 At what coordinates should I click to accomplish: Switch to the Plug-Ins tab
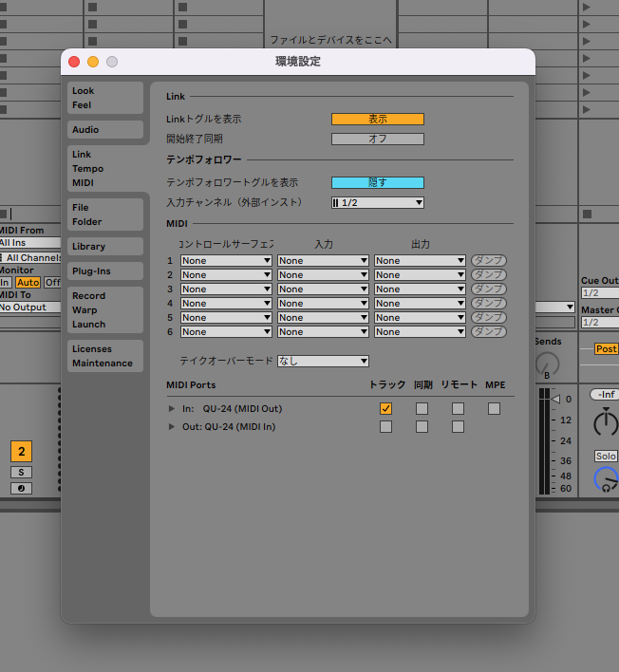(x=104, y=271)
